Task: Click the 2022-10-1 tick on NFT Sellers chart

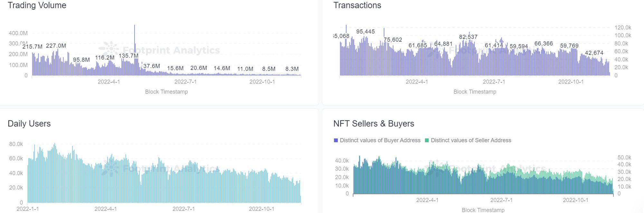Action: (x=575, y=200)
